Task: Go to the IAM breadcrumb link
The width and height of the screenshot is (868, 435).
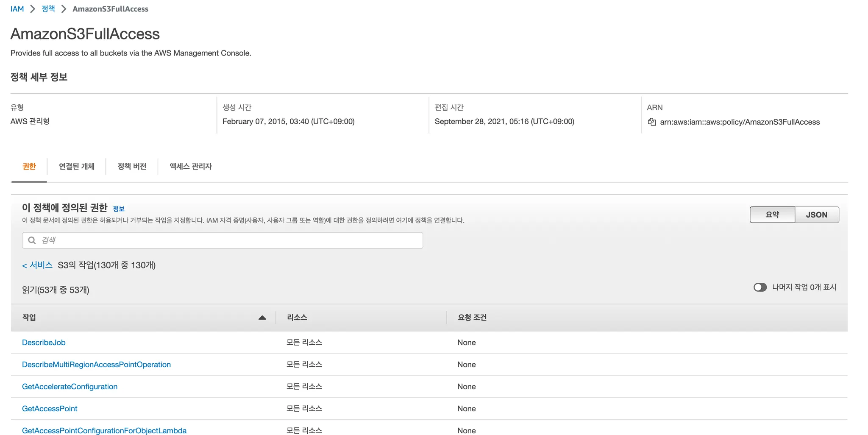Action: pyautogui.click(x=17, y=9)
